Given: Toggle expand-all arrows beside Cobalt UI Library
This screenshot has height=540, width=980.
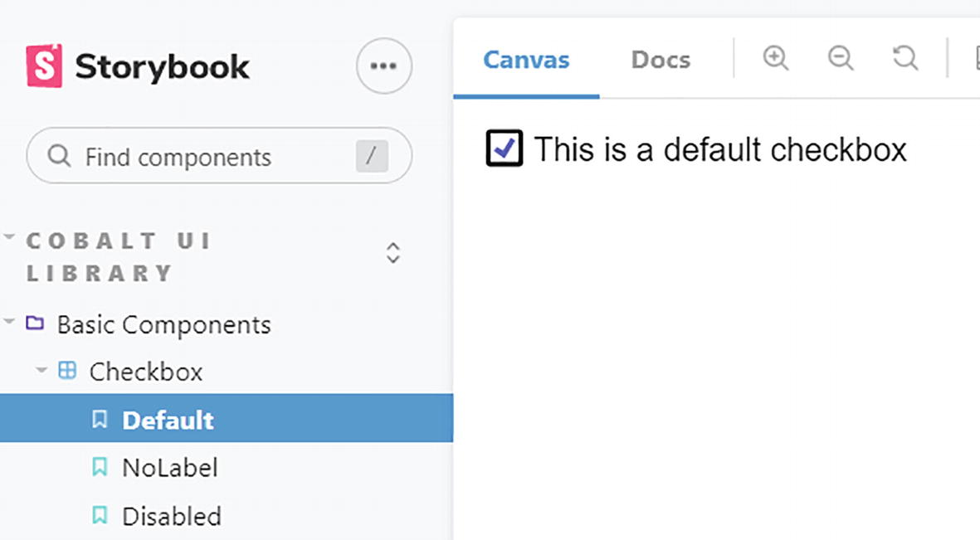Looking at the screenshot, I should [x=393, y=253].
